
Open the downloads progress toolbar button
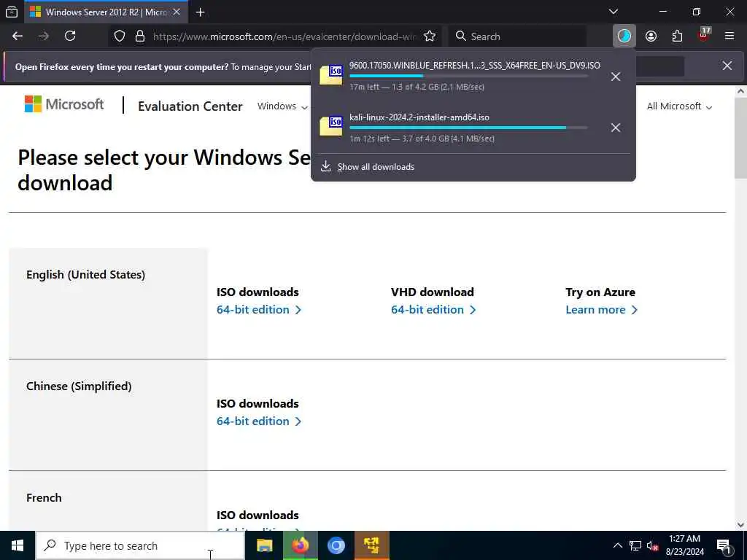click(624, 36)
